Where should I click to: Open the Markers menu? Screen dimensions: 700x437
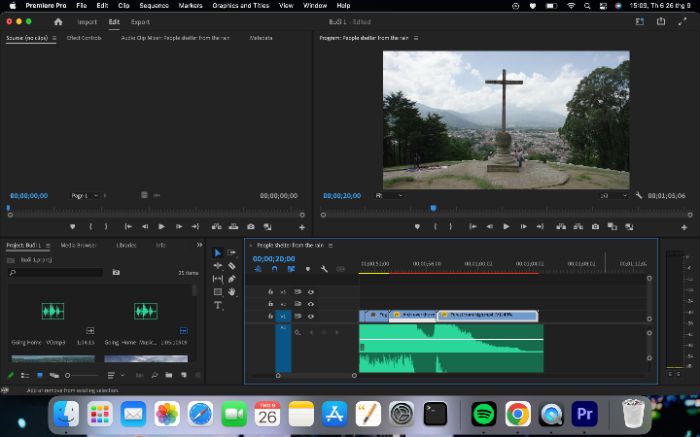[x=190, y=5]
